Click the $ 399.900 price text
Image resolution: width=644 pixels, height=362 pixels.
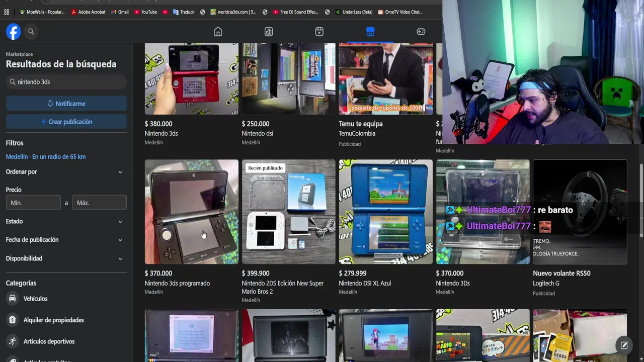(256, 274)
